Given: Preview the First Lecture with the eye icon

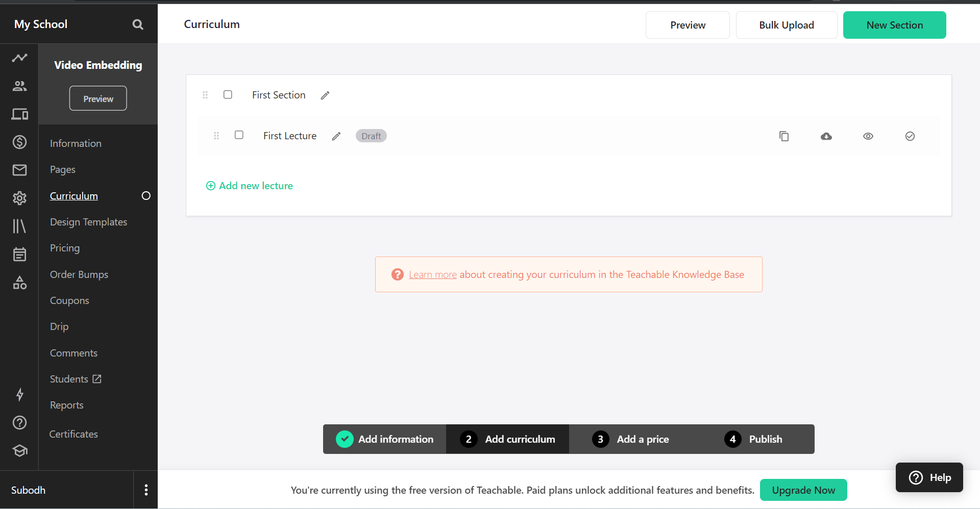Looking at the screenshot, I should (868, 136).
